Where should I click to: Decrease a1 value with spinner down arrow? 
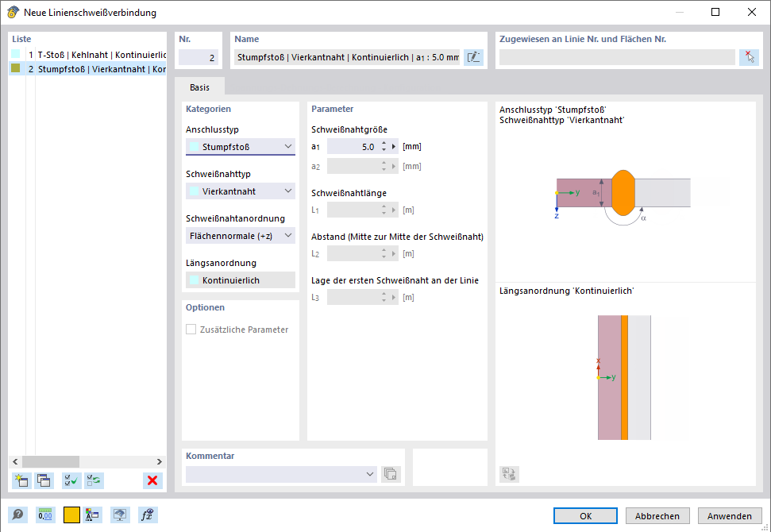384,150
